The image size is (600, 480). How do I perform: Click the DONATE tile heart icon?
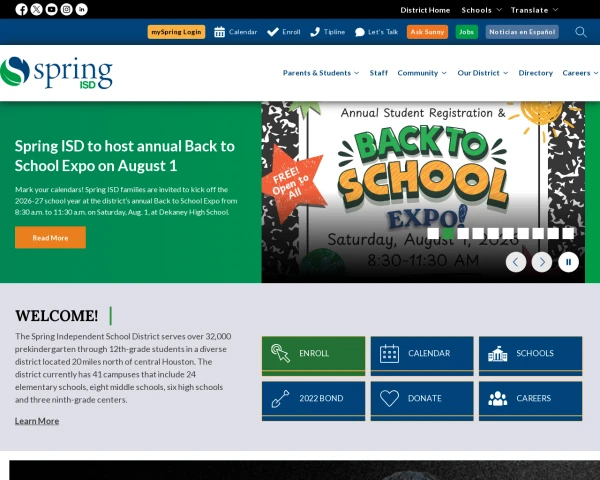pyautogui.click(x=389, y=398)
